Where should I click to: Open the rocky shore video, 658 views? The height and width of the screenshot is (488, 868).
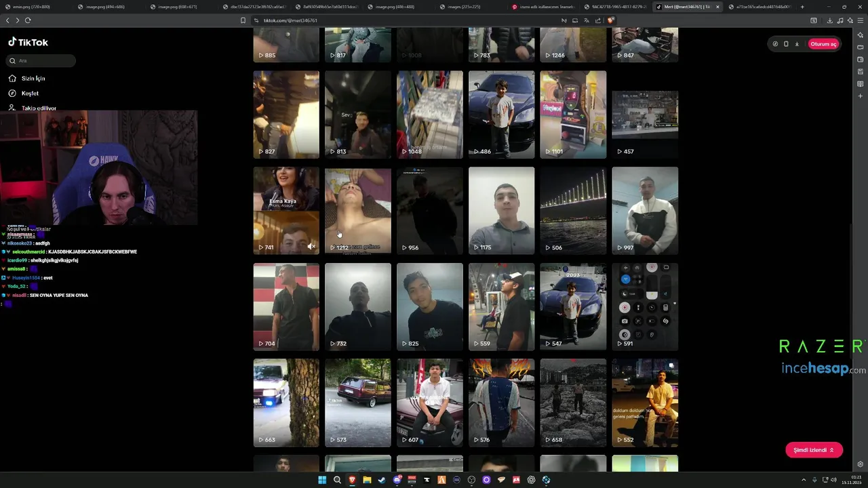[573, 403]
